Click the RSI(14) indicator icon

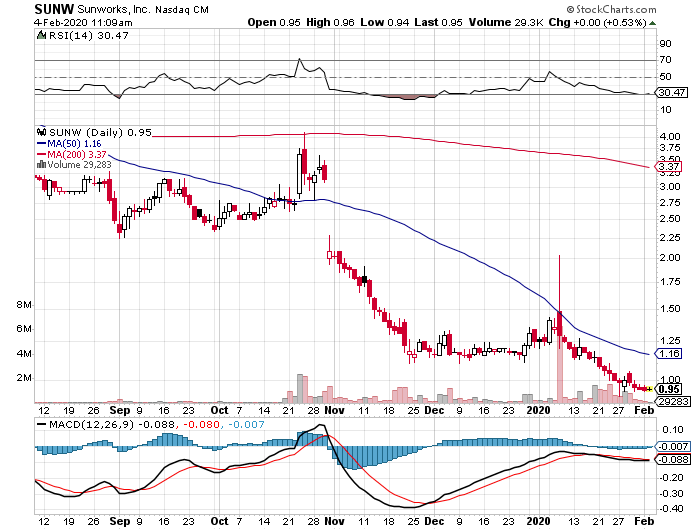pyautogui.click(x=42, y=35)
